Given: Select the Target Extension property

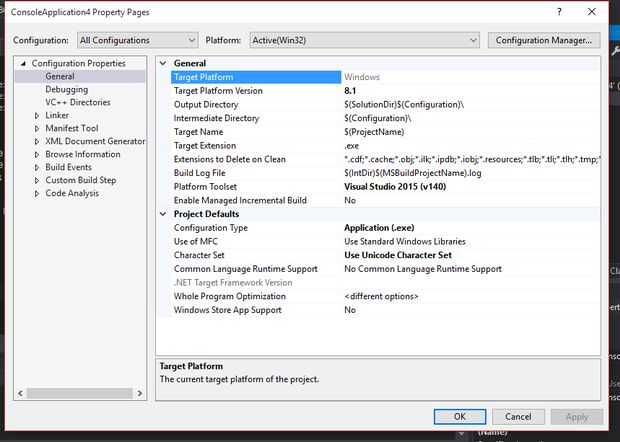Looking at the screenshot, I should point(205,146).
